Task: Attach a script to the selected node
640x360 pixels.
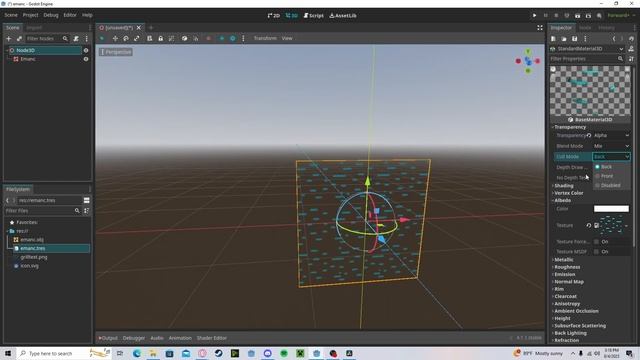Action: (76, 38)
